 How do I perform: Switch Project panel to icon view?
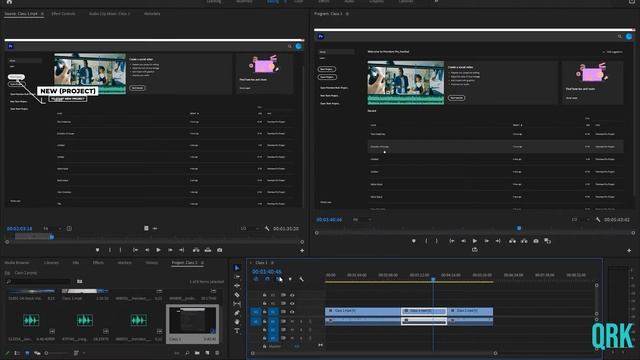click(27, 353)
